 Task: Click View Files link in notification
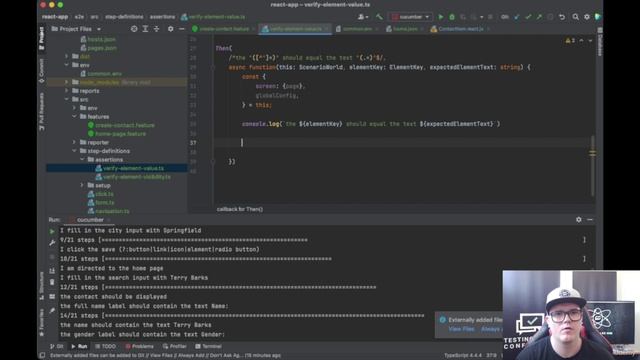[x=461, y=329]
